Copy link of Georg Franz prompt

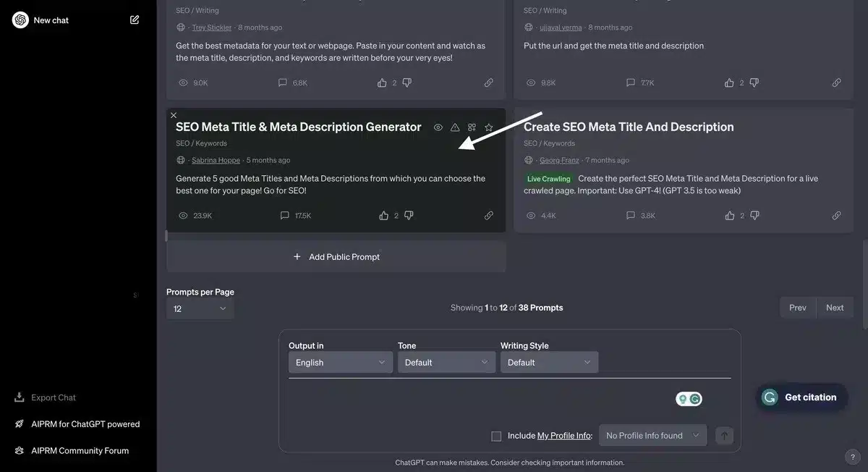(837, 215)
